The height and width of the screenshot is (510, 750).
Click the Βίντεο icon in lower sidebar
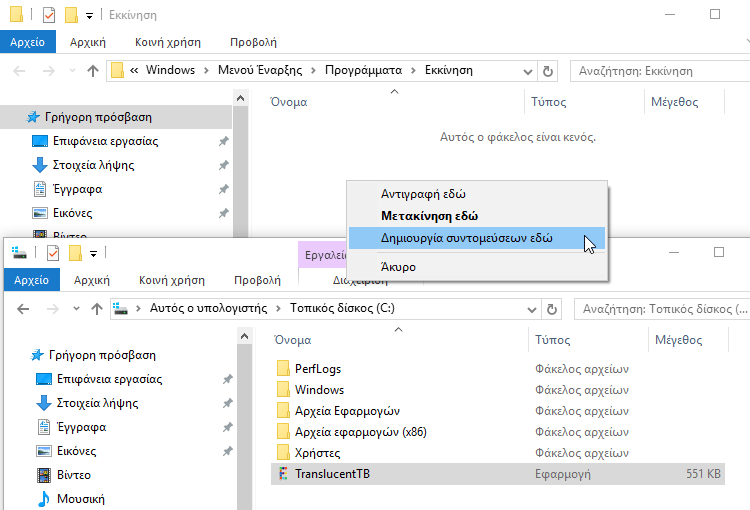point(44,475)
